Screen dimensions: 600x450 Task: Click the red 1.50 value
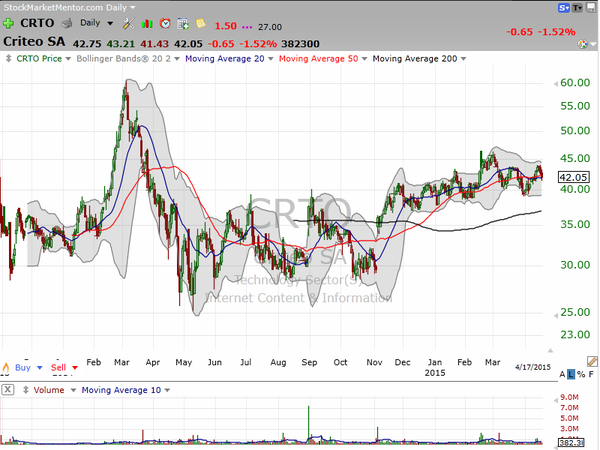point(225,26)
